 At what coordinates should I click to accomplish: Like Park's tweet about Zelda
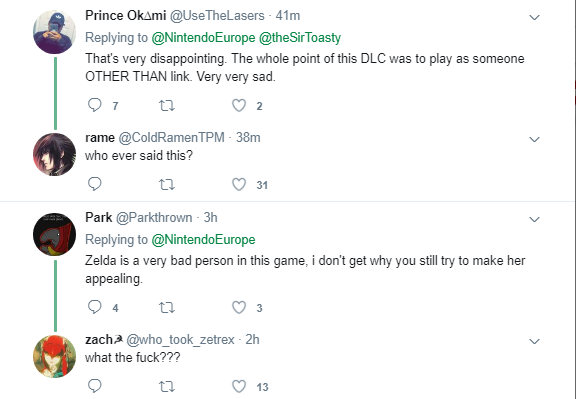click(239, 307)
